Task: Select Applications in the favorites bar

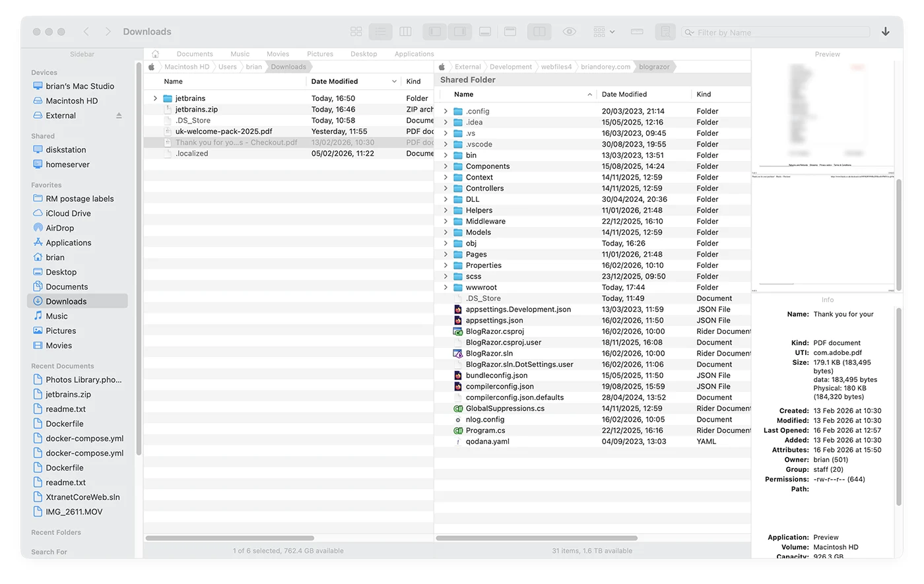Action: tap(414, 54)
